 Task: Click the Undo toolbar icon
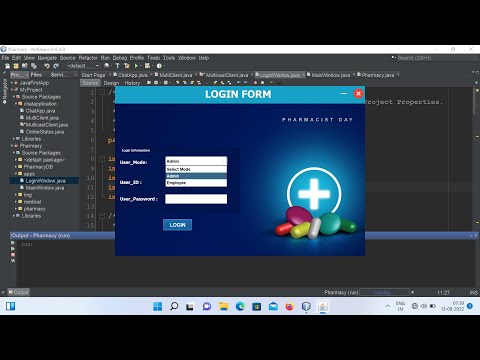(47, 66)
